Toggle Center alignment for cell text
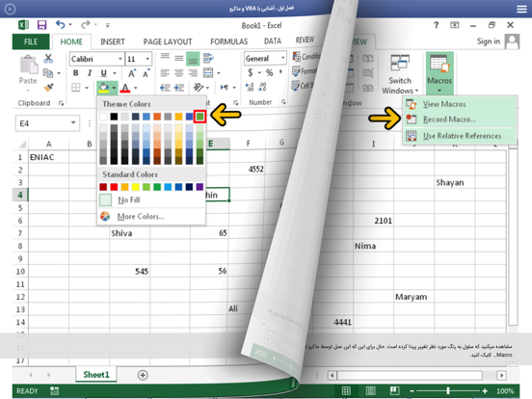 click(x=179, y=73)
